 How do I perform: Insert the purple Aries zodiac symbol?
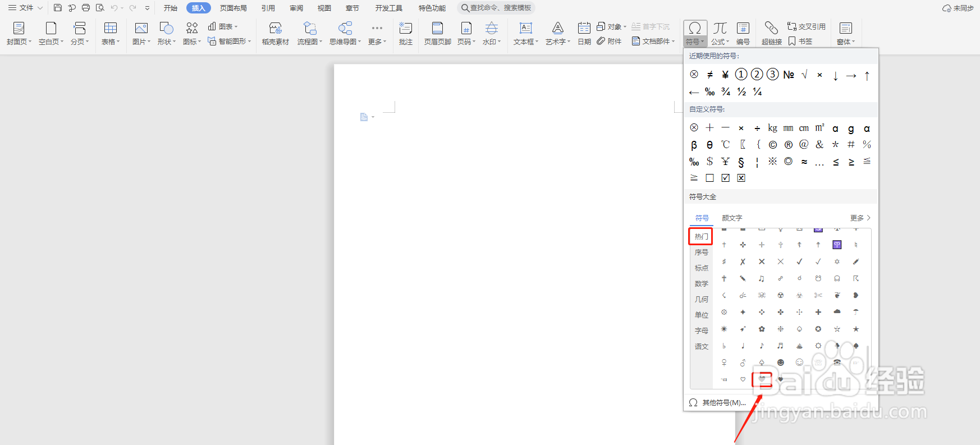coord(837,245)
